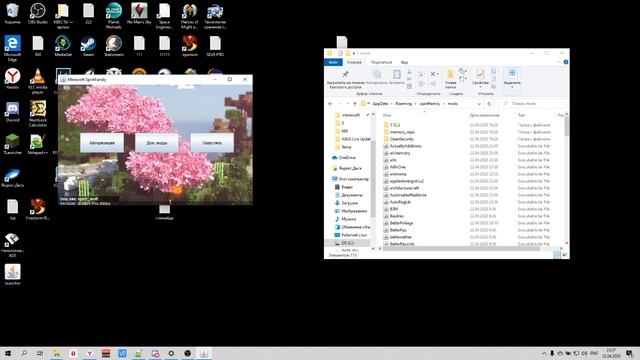Image resolution: width=640 pixels, height=360 pixels.
Task: Click the Delete X icon in ribbon
Action: tap(434, 74)
